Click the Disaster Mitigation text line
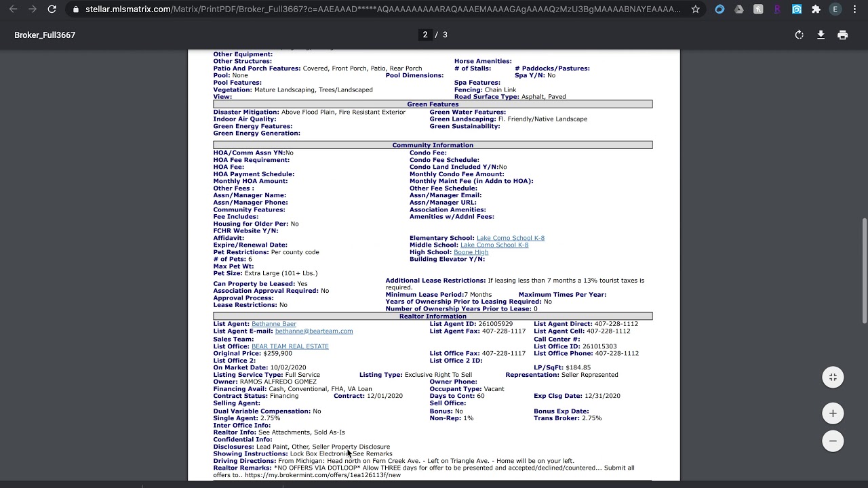Screen dimensions: 868x488 [x=309, y=112]
